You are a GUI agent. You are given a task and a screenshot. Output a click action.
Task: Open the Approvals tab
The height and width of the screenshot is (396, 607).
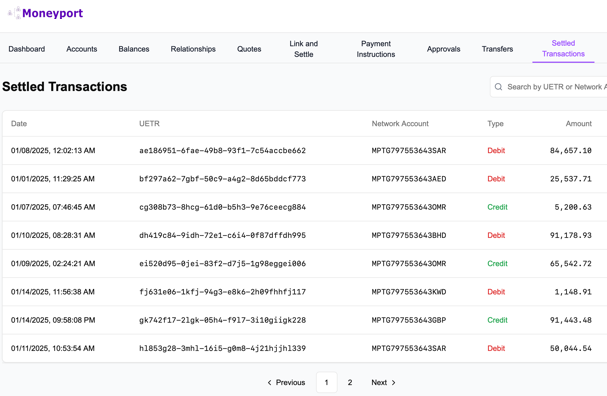pyautogui.click(x=444, y=49)
